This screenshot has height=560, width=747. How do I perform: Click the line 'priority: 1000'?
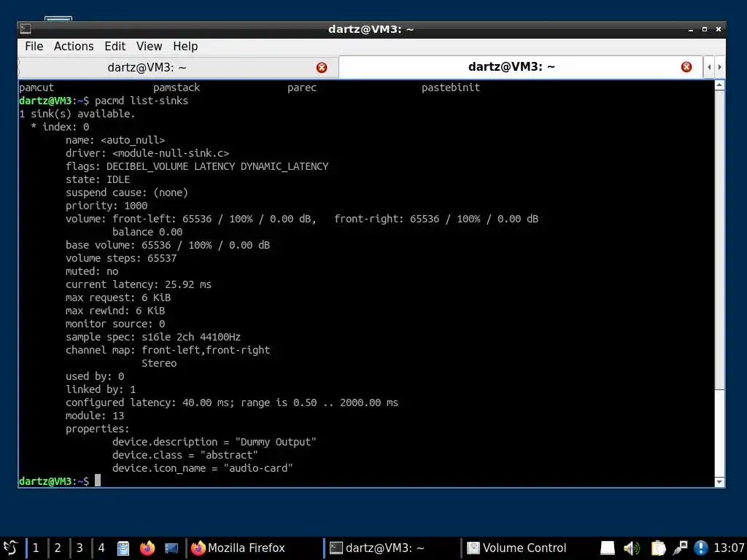107,206
